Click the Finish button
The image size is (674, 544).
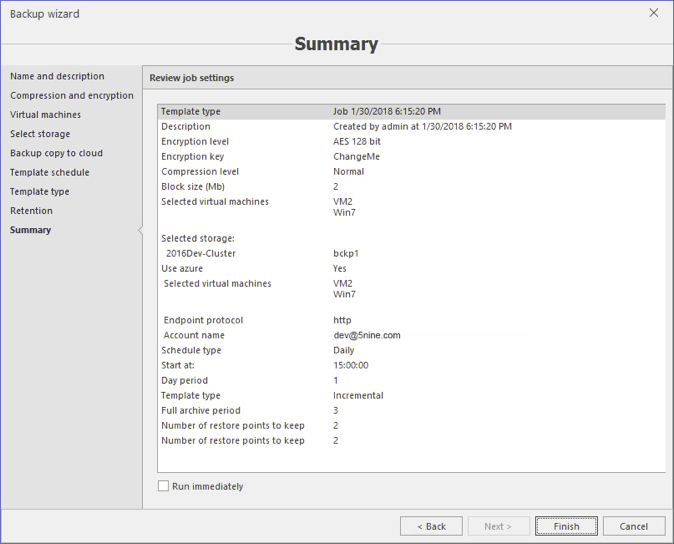pyautogui.click(x=566, y=526)
